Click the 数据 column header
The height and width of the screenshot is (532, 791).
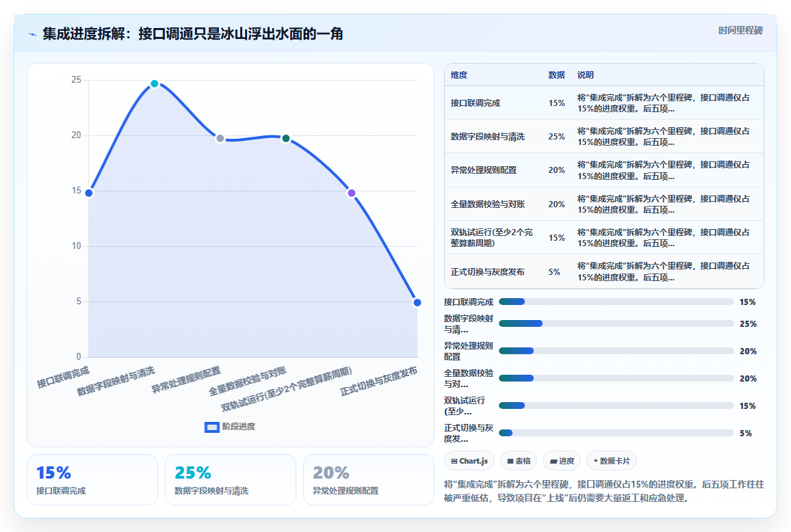pos(556,75)
